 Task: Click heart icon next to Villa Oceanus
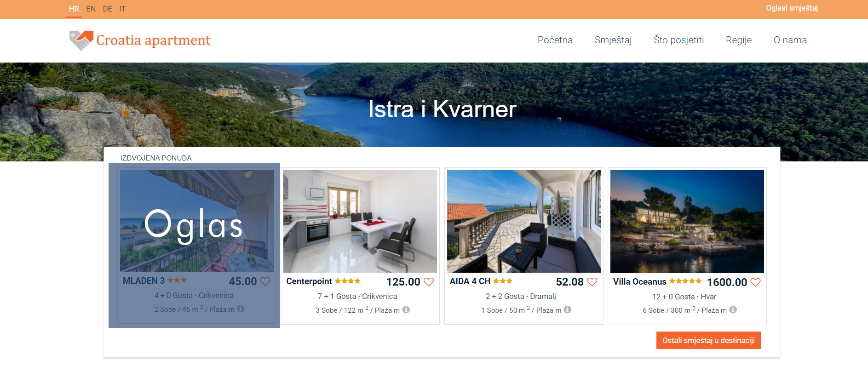(x=755, y=282)
